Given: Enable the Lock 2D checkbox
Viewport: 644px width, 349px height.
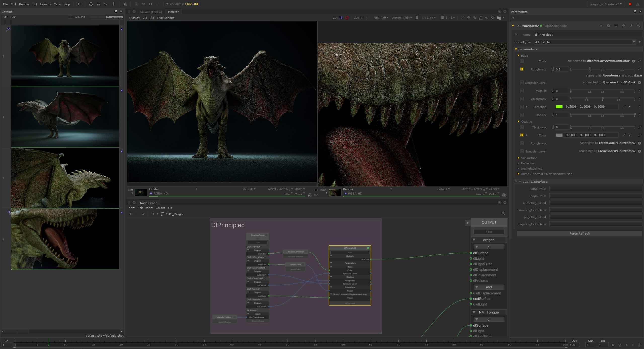Looking at the screenshot, I should point(71,17).
